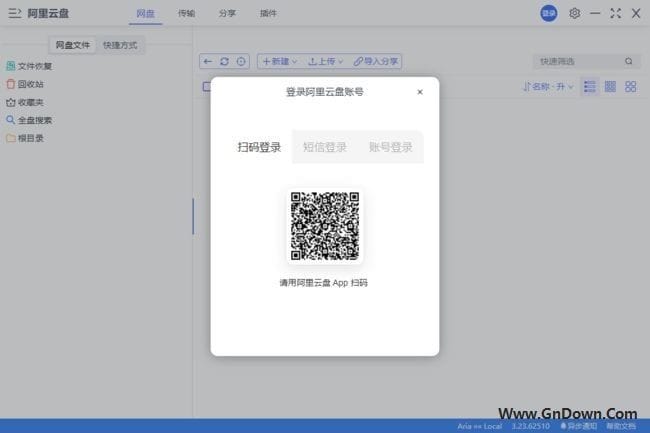
Task: Open 根目录 root folder
Action: pyautogui.click(x=25, y=138)
